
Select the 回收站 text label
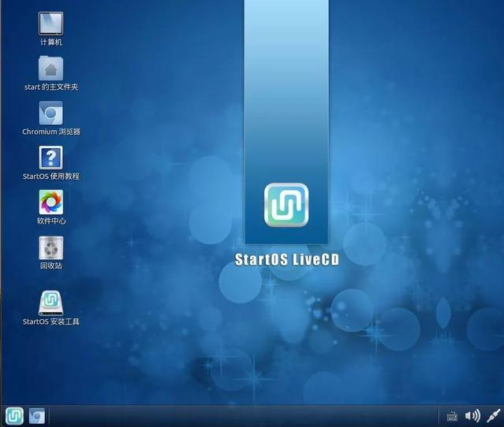click(x=50, y=265)
